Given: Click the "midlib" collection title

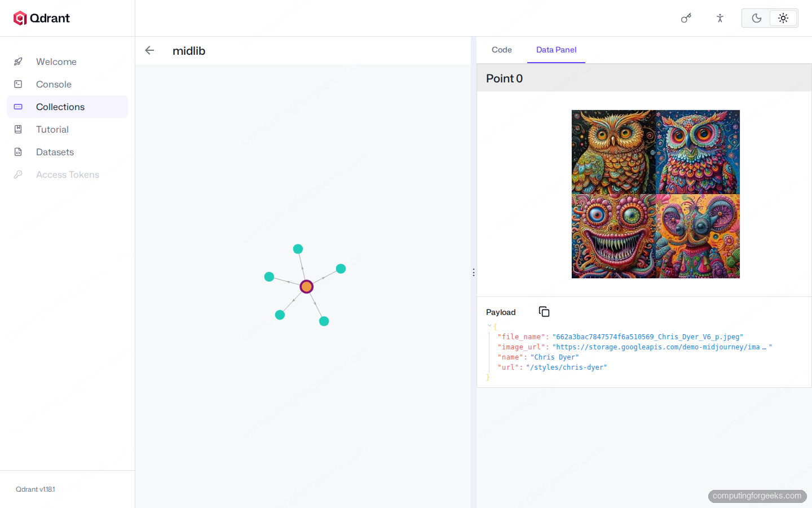Looking at the screenshot, I should [x=189, y=51].
